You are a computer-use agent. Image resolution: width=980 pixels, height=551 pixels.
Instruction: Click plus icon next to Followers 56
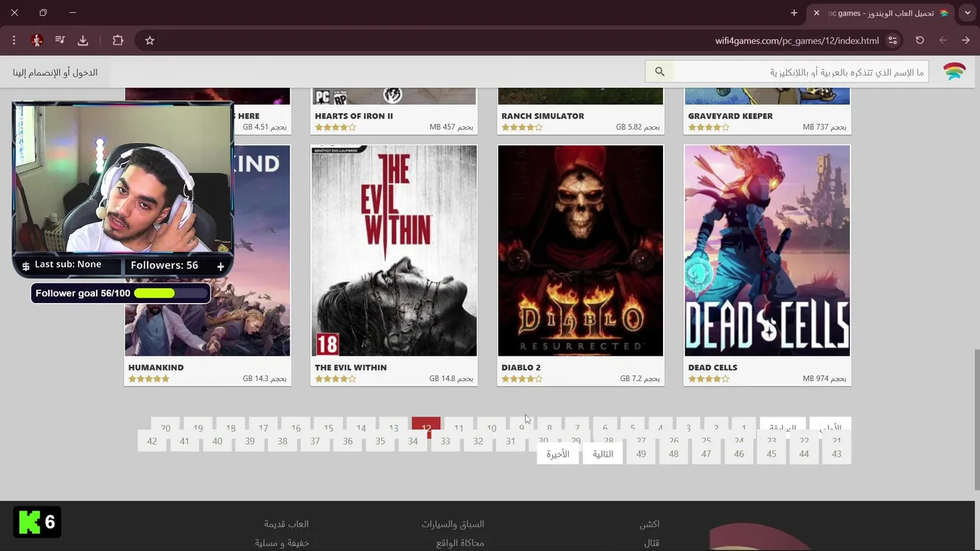220,266
